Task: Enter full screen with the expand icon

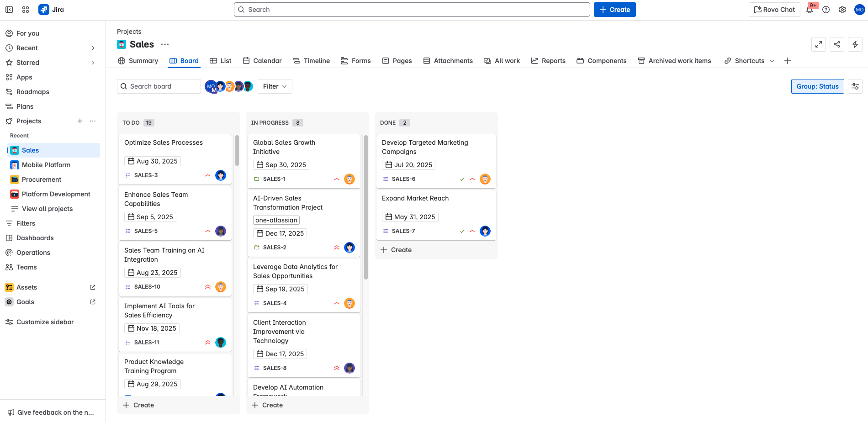Action: [x=818, y=44]
